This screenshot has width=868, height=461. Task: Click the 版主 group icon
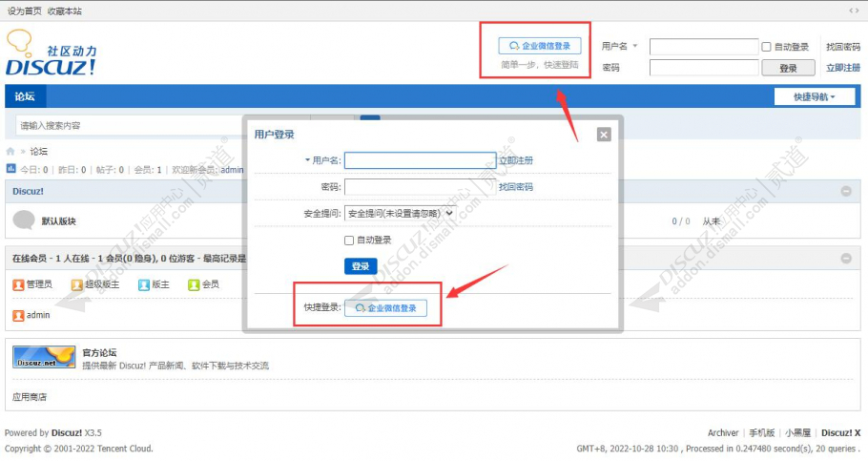[x=144, y=284]
